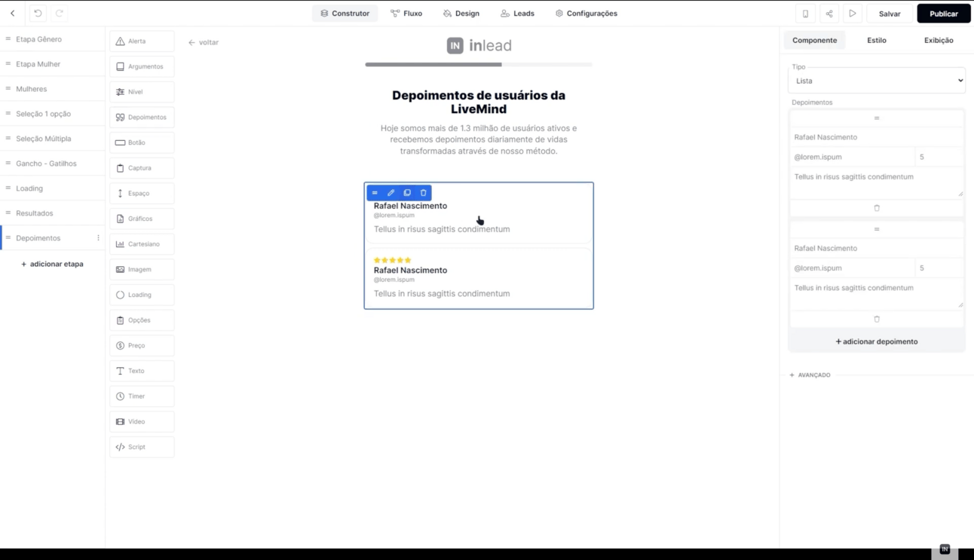Click the duplicate icon on selected block

407,193
